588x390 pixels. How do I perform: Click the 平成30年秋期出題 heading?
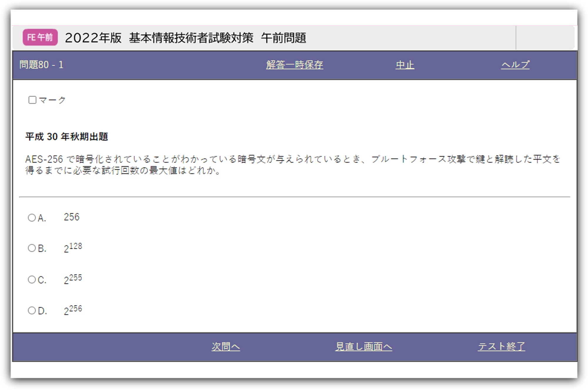[x=66, y=137]
